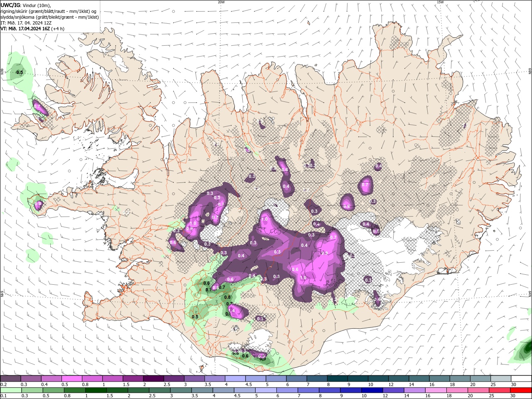Viewport: 532px width, 399px height.
Task: Click the 'slydda/snjókoma' legend description line
Action: point(49,17)
